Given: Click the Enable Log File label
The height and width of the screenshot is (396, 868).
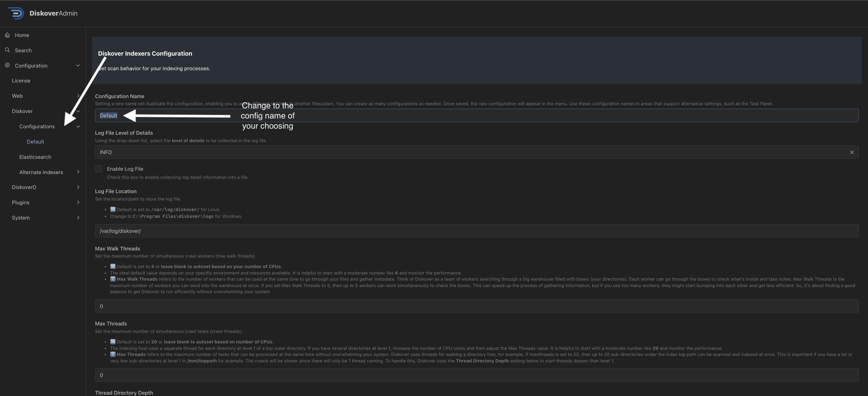Looking at the screenshot, I should [125, 169].
